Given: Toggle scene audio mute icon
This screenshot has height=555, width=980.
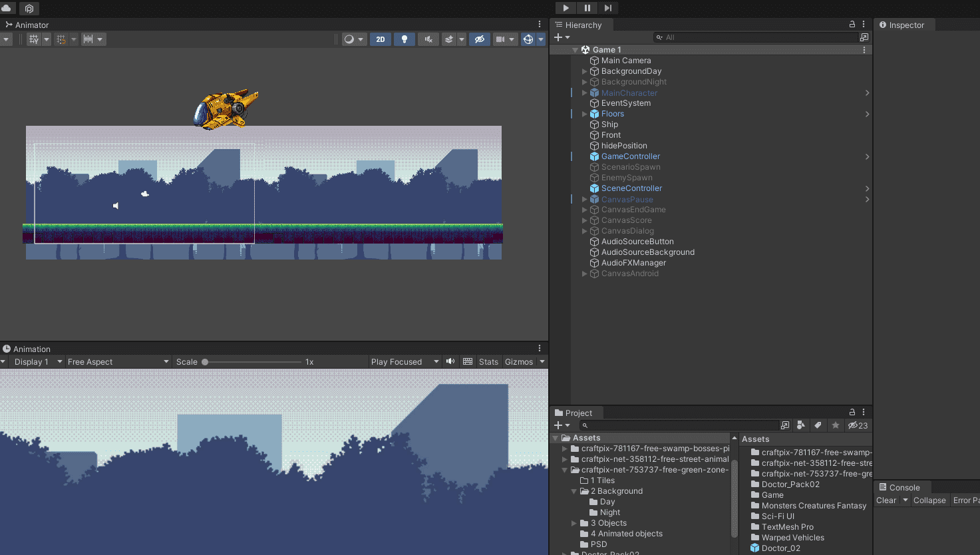Looking at the screenshot, I should point(428,39).
